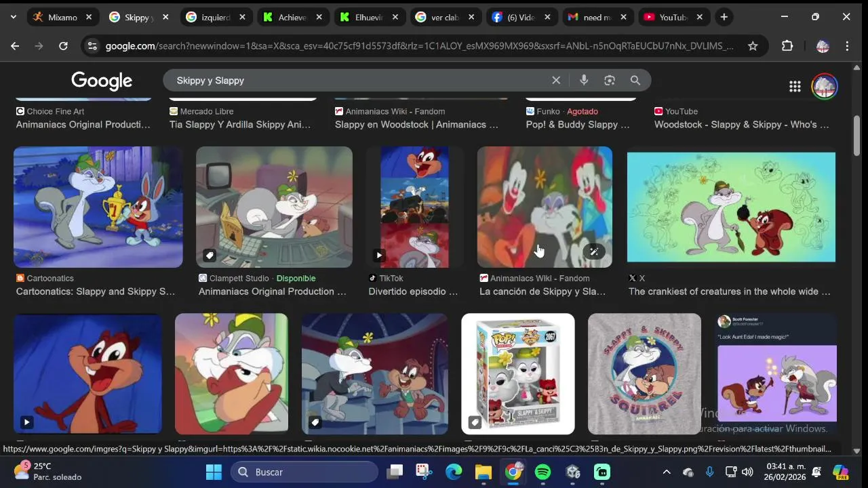The height and width of the screenshot is (488, 868).
Task: Open the Clampett Studio production cel image
Action: (274, 207)
